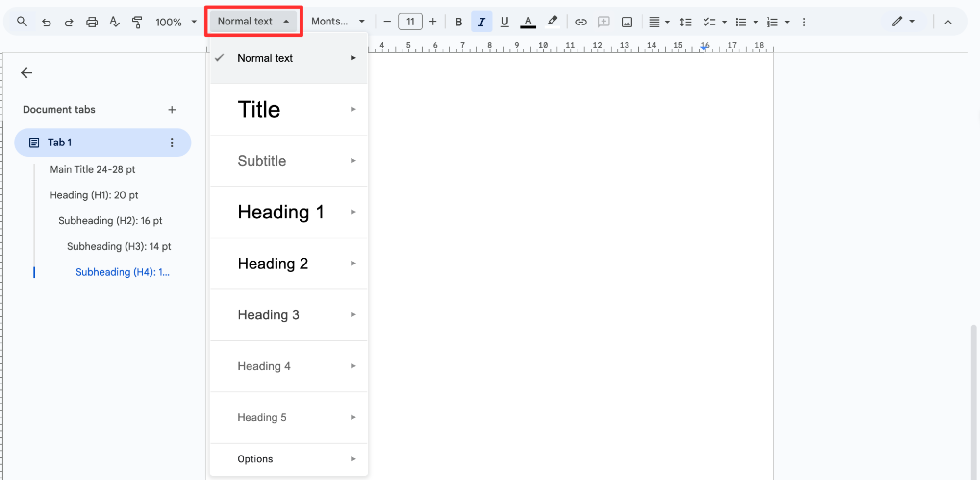This screenshot has width=980, height=480.
Task: Open the Montserrat font dropdown
Action: point(338,22)
